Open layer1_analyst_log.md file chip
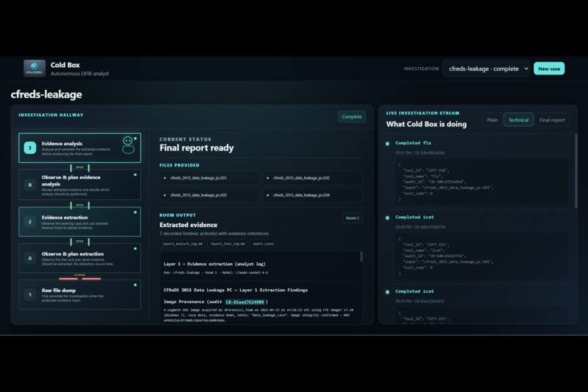The height and width of the screenshot is (392, 588). [182, 244]
